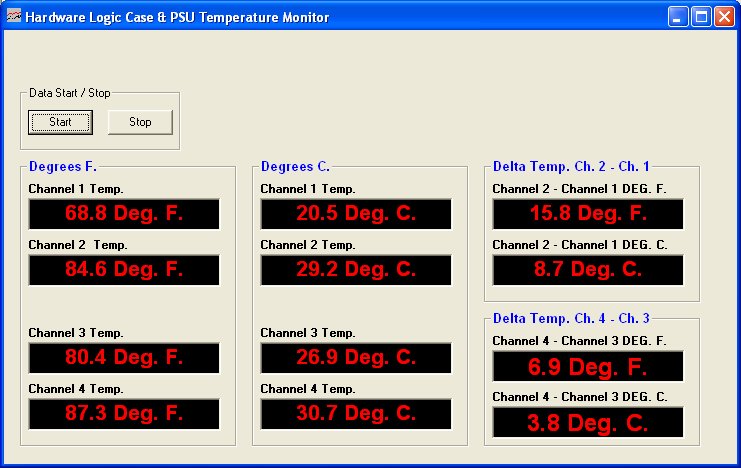Click Channel 4 - Channel 3 DEG. F. label

coord(579,341)
